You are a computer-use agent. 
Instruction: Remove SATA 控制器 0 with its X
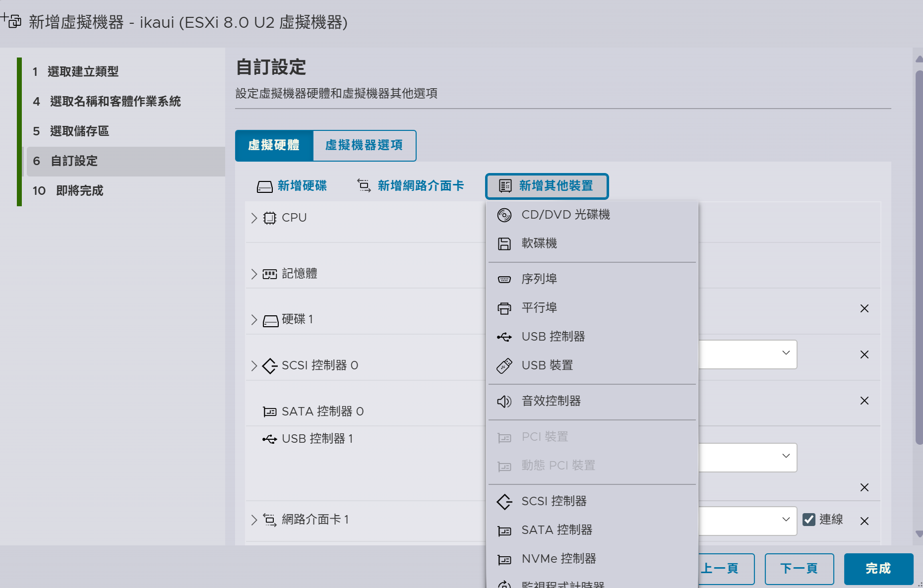(x=864, y=401)
